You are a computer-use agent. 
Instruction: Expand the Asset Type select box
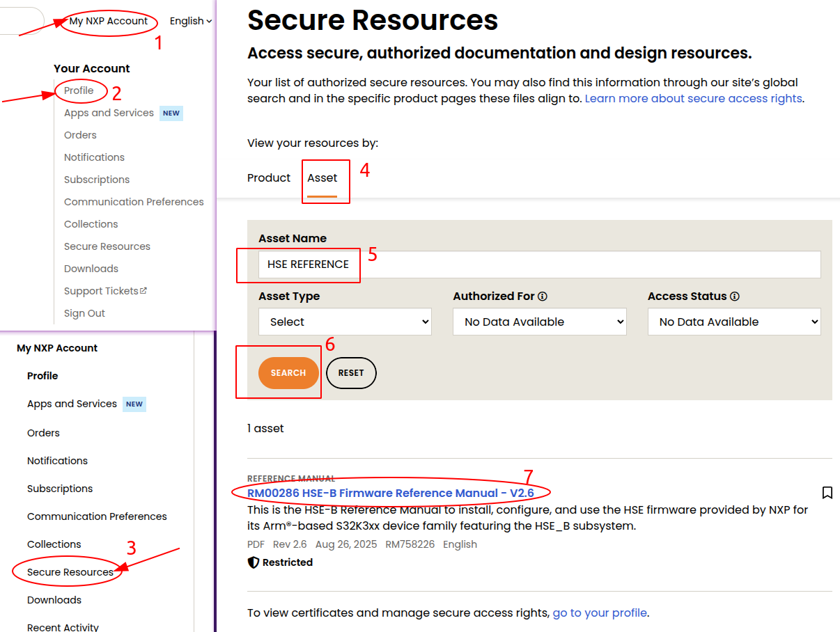(x=345, y=322)
